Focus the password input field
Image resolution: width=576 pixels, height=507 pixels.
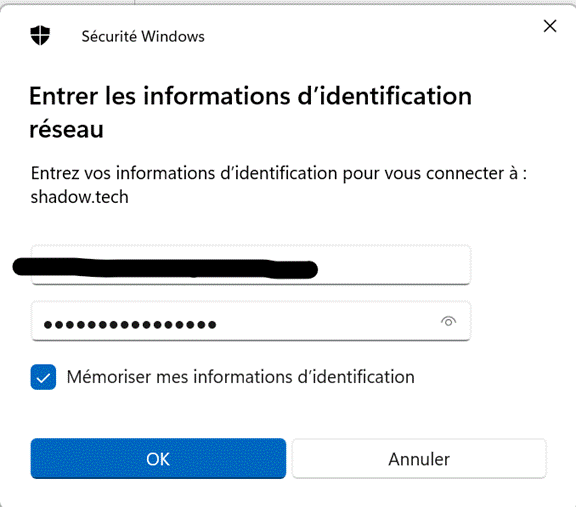click(251, 321)
